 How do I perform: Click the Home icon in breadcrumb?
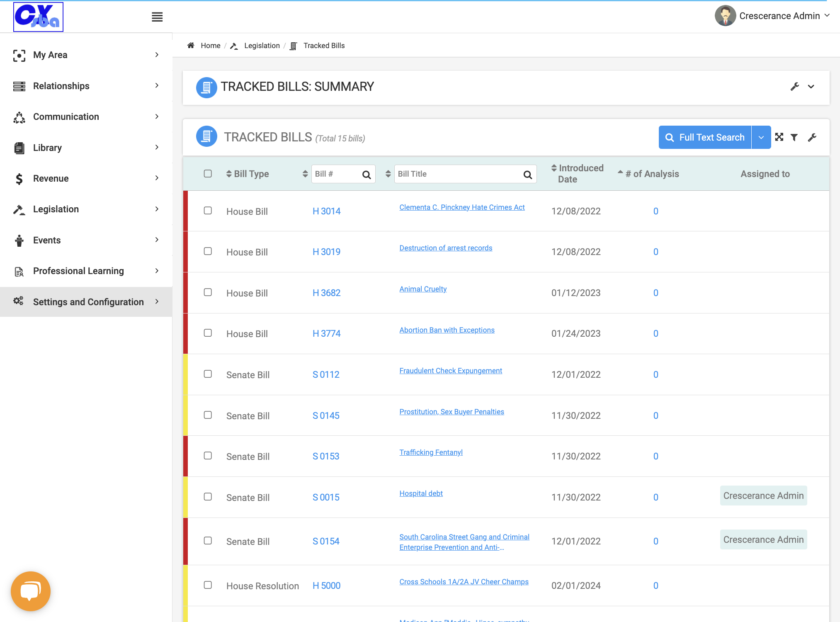(x=191, y=46)
